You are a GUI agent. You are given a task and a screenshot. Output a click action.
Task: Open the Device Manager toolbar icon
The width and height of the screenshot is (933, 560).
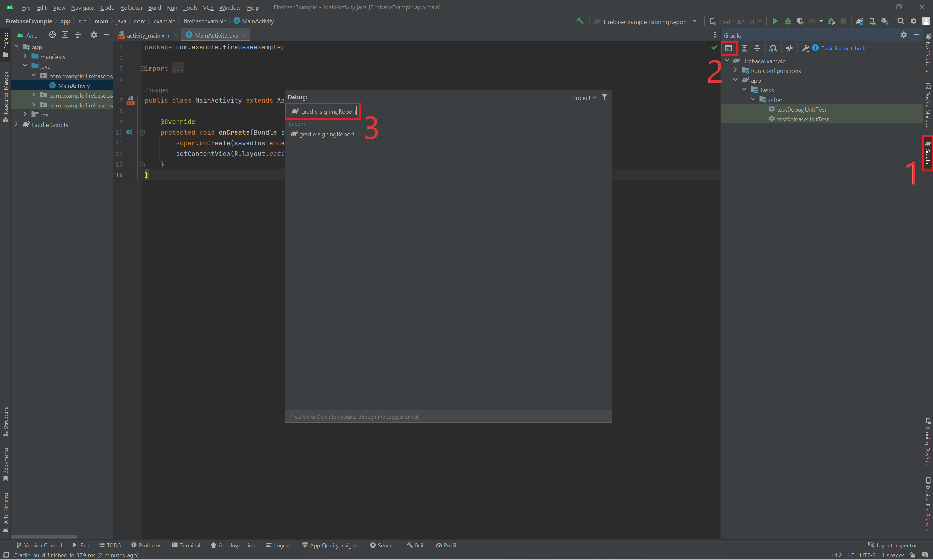[872, 21]
